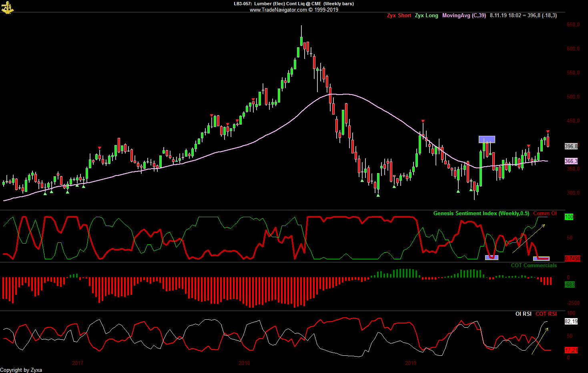
Task: Click the red Zyx Short marker above latest candle
Action: 548,132
